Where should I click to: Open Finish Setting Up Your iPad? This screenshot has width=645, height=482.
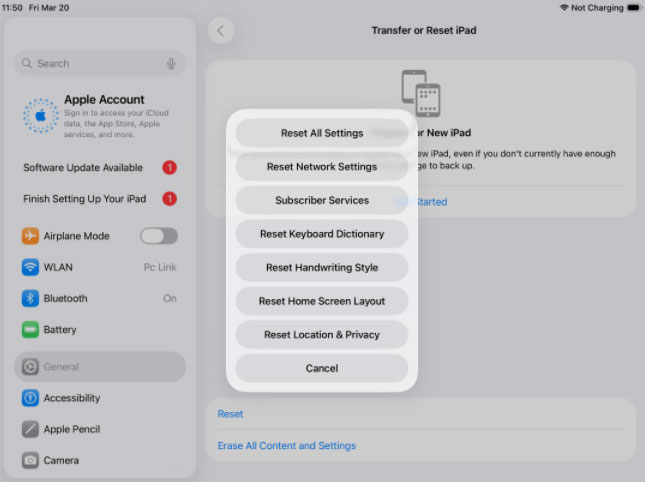pyautogui.click(x=100, y=199)
